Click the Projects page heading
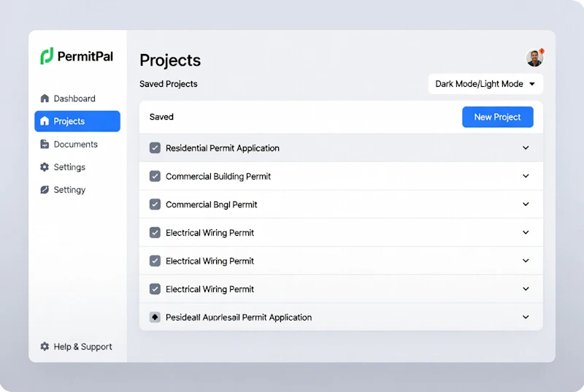 tap(170, 61)
